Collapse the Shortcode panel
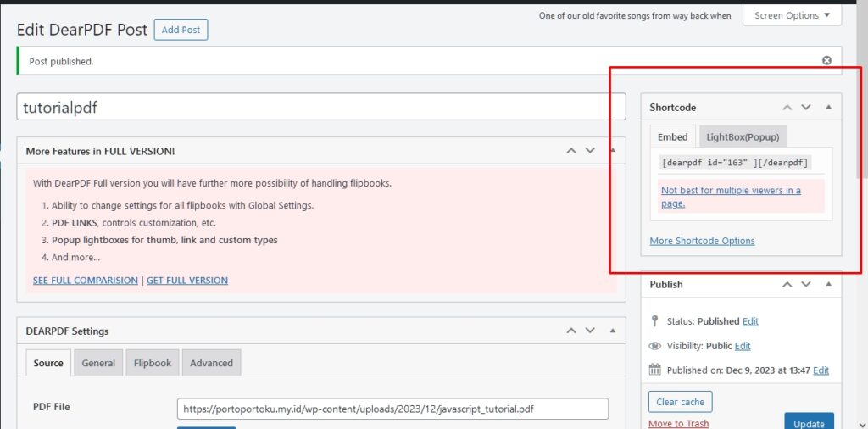Viewport: 868px width, 429px height. (828, 107)
